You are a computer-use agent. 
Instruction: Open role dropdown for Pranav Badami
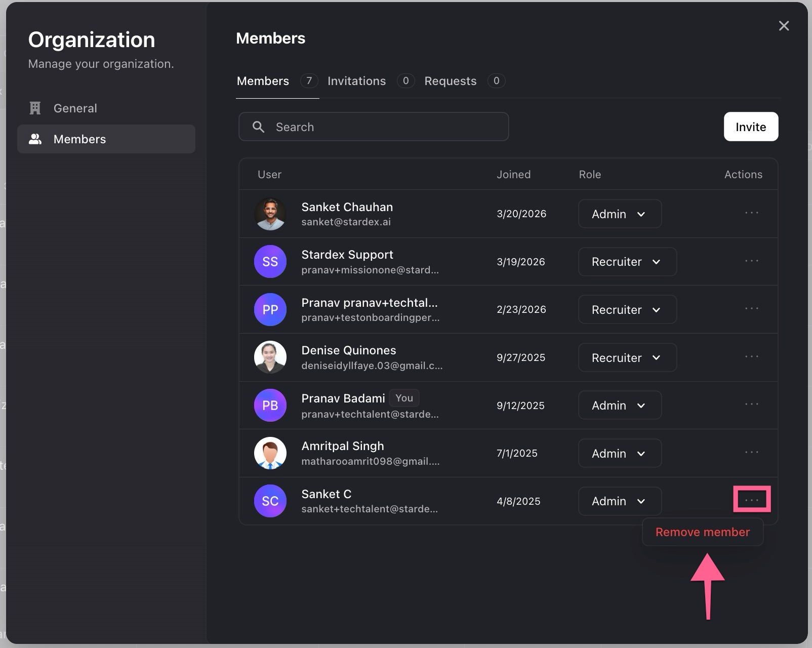coord(620,405)
